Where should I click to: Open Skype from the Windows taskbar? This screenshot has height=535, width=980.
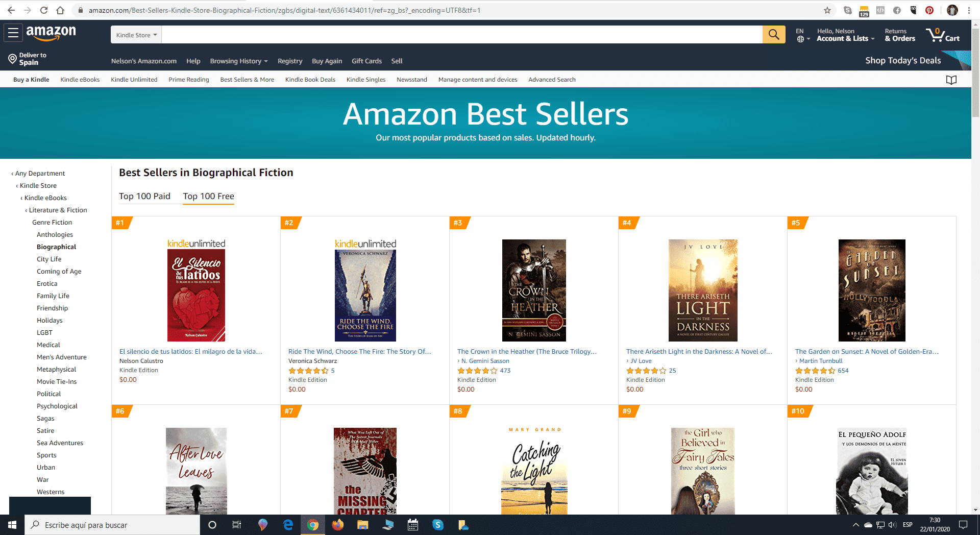[438, 525]
